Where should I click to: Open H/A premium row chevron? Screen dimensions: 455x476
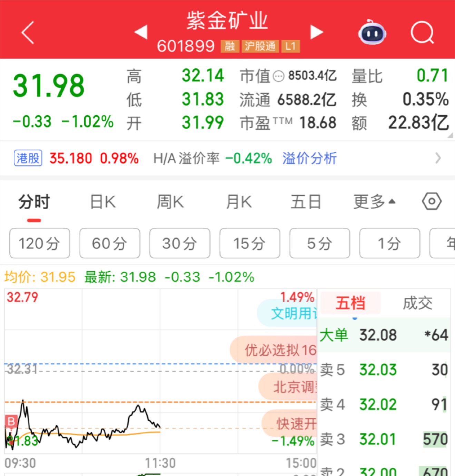coord(438,158)
